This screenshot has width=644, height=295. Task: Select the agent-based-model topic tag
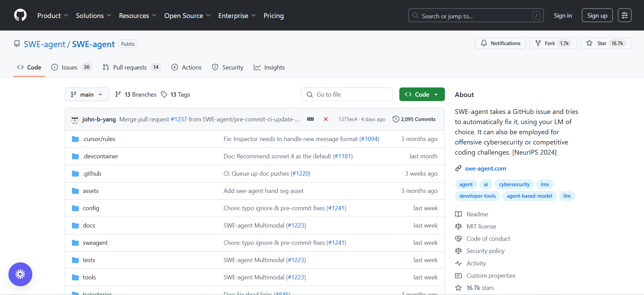click(x=529, y=196)
